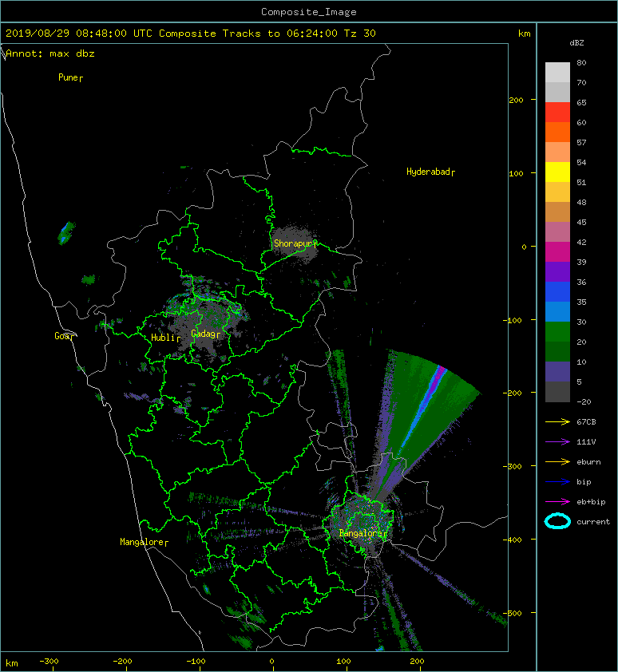Click the 200 y-axis tick label

(x=516, y=101)
